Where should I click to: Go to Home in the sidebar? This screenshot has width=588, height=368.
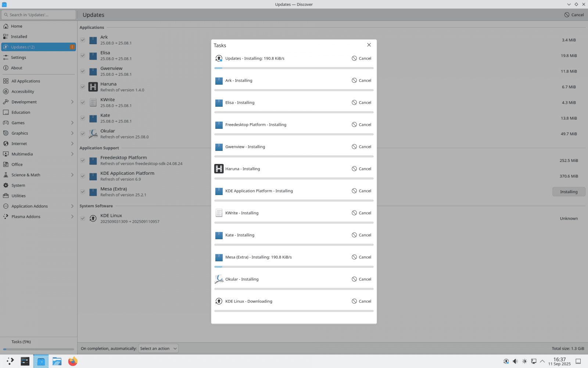point(39,26)
